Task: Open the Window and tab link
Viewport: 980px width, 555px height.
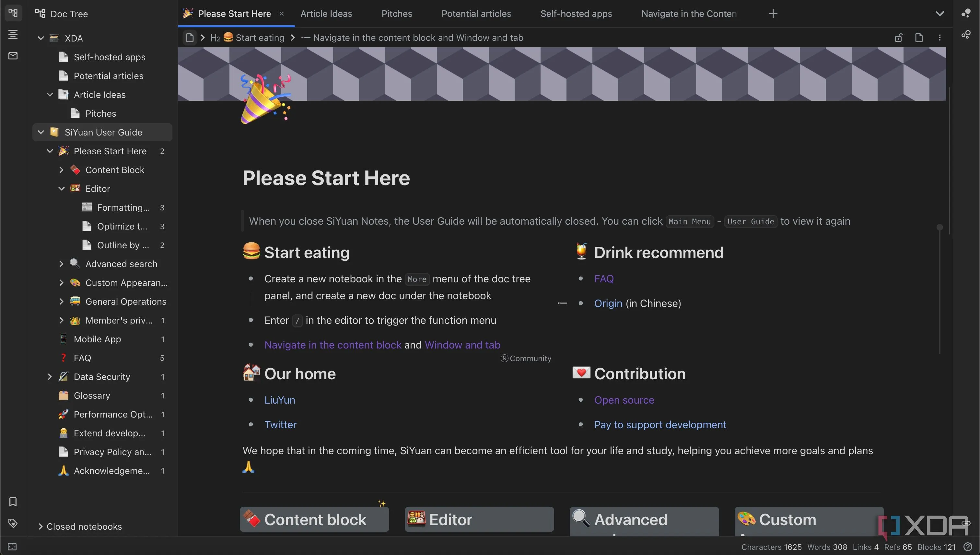Action: point(462,345)
